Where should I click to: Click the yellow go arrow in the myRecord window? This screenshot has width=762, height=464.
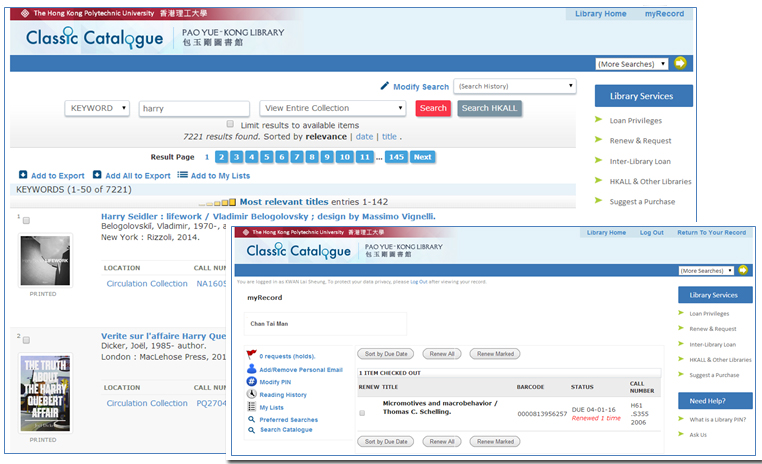coord(743,270)
